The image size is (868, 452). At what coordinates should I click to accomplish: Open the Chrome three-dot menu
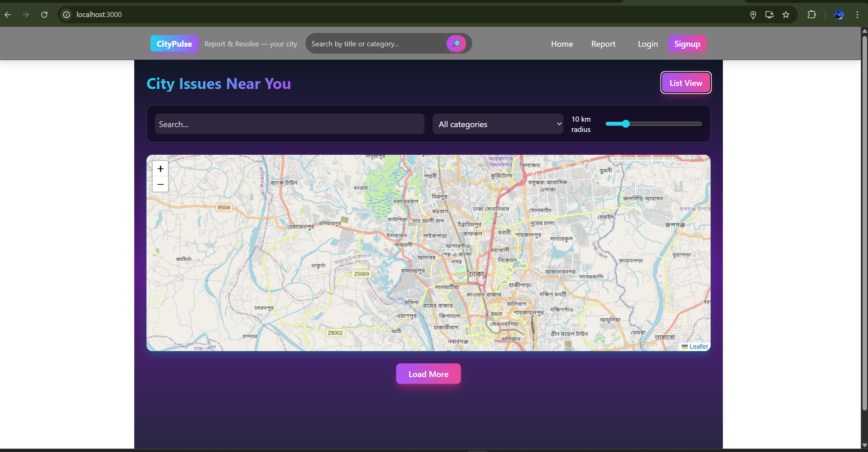click(x=857, y=15)
